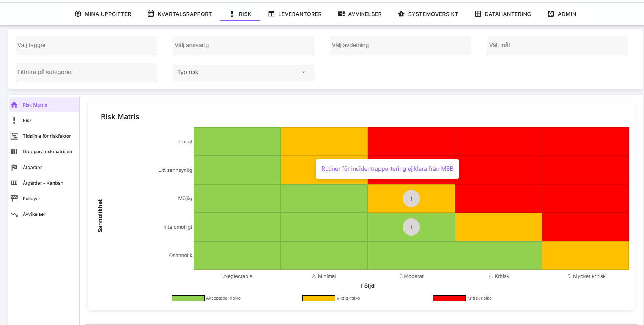Click the flag icon beside Åtgärder
Image resolution: width=644 pixels, height=325 pixels.
(x=14, y=167)
